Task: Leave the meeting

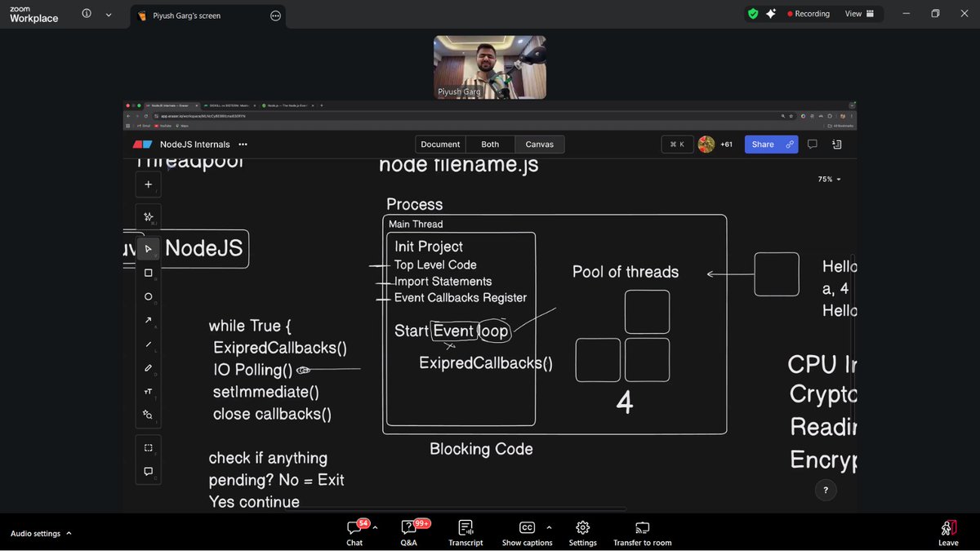Action: (x=948, y=533)
